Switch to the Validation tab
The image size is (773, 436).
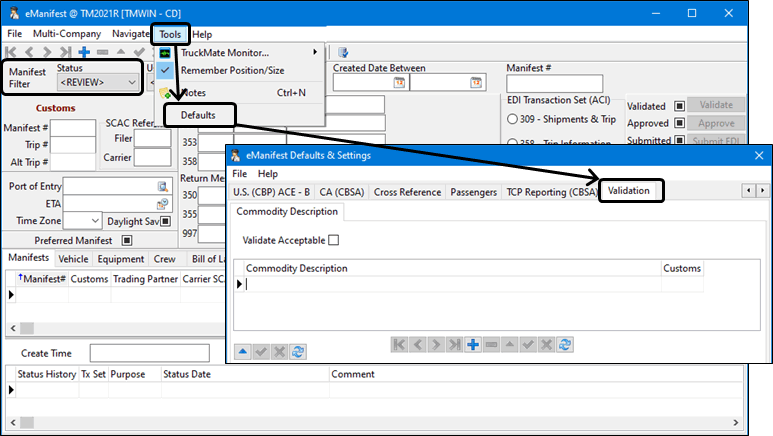tap(629, 191)
